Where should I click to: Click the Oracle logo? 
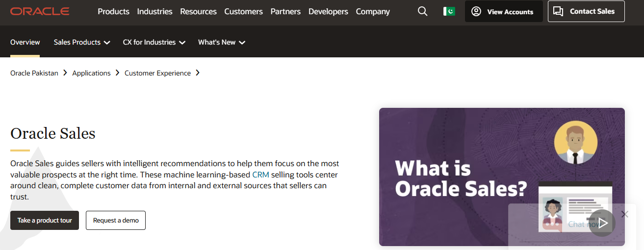pos(40,11)
